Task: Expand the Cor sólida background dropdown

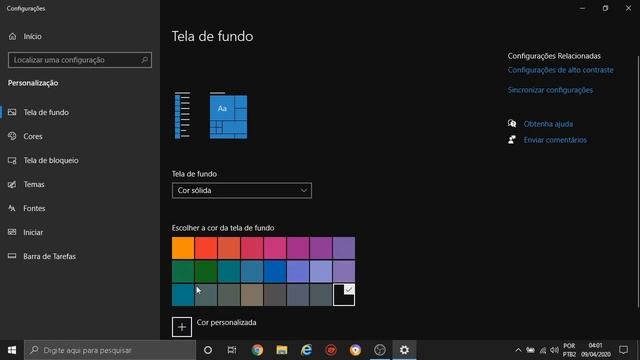Action: click(242, 191)
